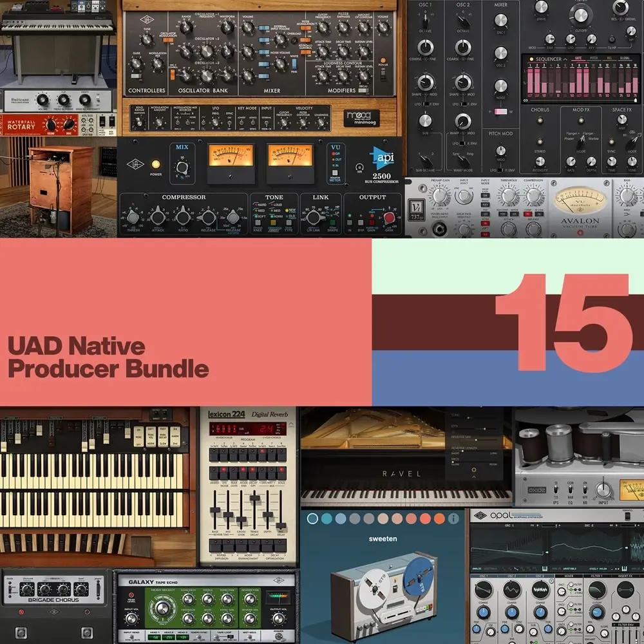Click the UA diamond logo on API 2500
The height and width of the screenshot is (644, 644).
point(135,164)
